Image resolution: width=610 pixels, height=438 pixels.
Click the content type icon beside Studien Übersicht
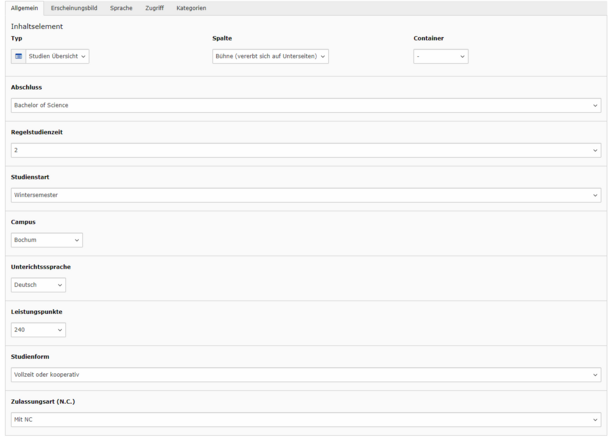click(x=18, y=56)
